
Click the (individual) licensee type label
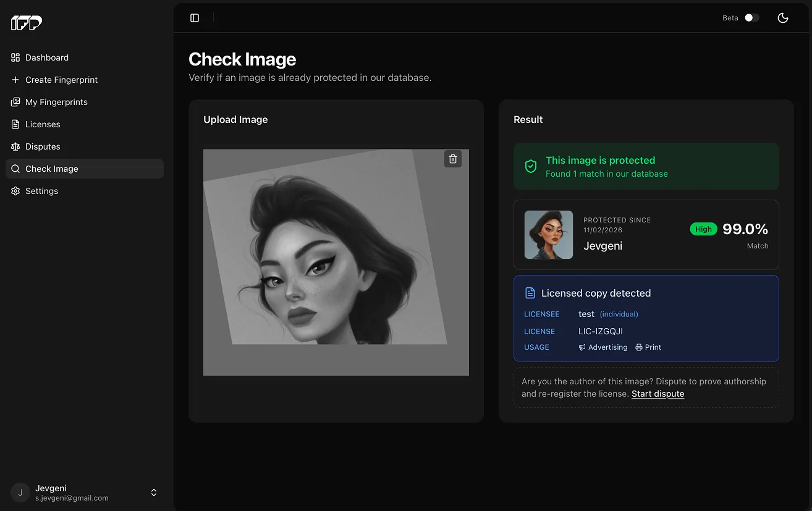pyautogui.click(x=619, y=314)
